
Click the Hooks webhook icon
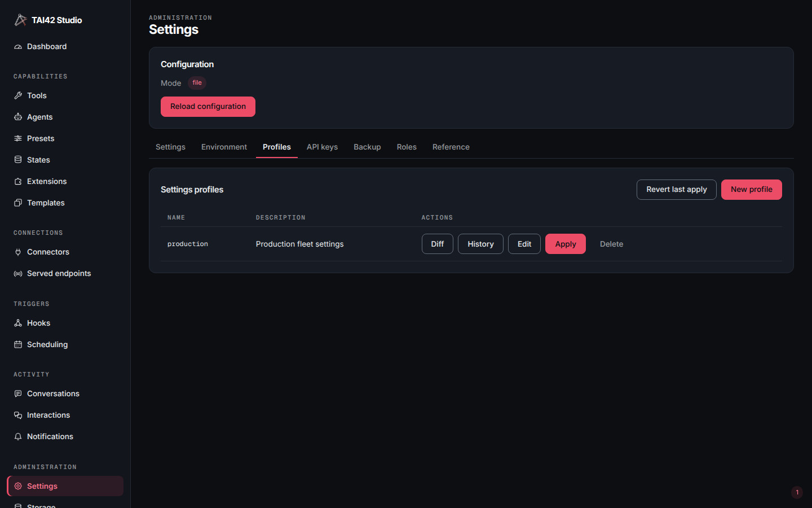click(18, 323)
